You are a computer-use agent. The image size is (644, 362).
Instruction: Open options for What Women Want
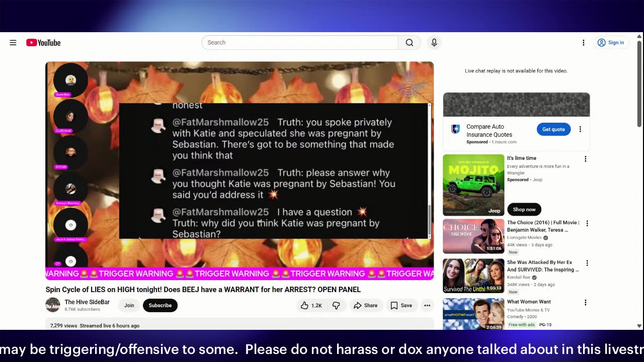pos(585,303)
